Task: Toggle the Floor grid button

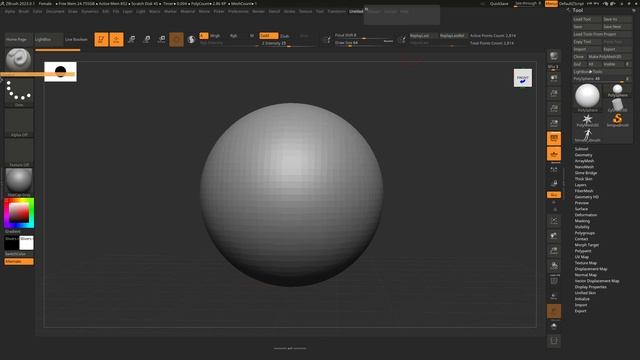Action: (x=554, y=153)
